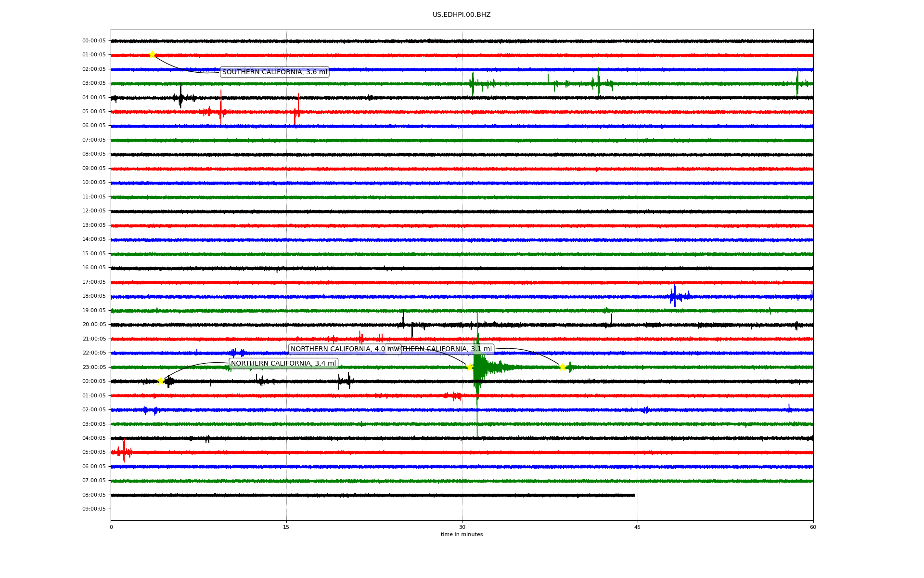Click the NORTHERN CALIFORNIA, 4.0 mw label
The height and width of the screenshot is (578, 924).
[x=338, y=349]
